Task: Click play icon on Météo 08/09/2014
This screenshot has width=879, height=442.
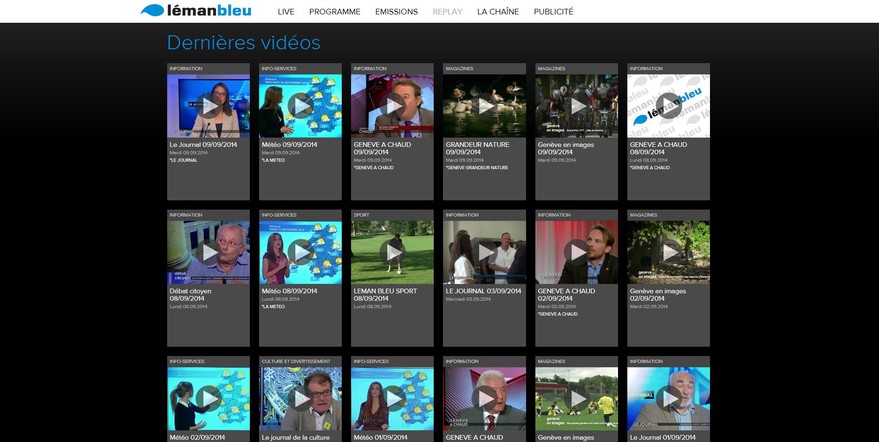Action: pyautogui.click(x=300, y=252)
